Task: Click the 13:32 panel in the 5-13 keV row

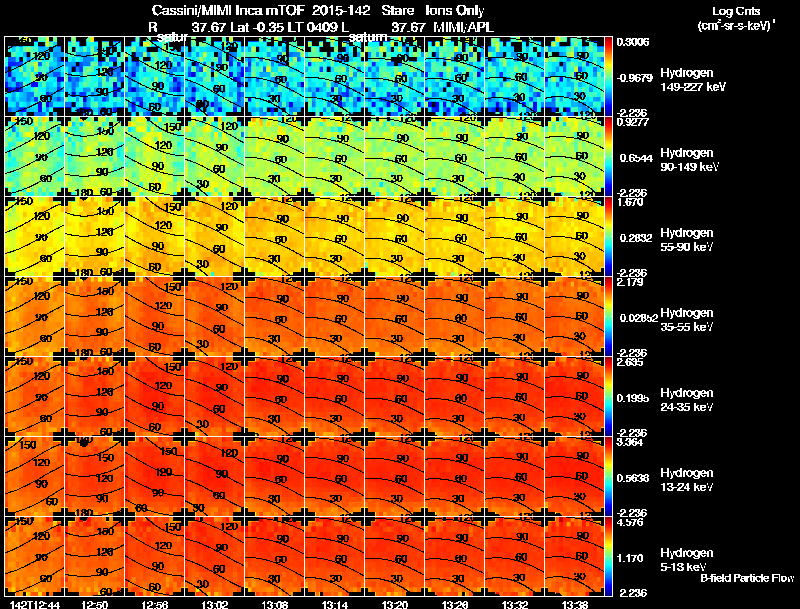Action: click(x=514, y=556)
